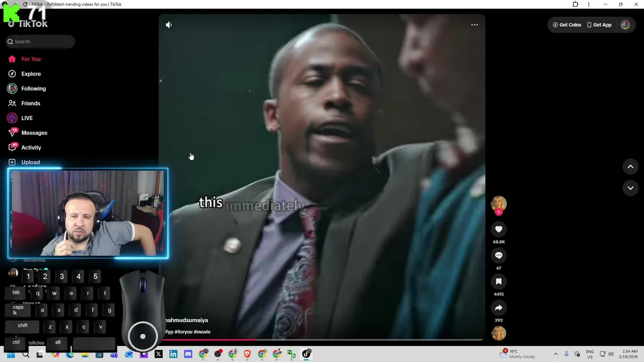Click Get Coins button

pos(567,25)
